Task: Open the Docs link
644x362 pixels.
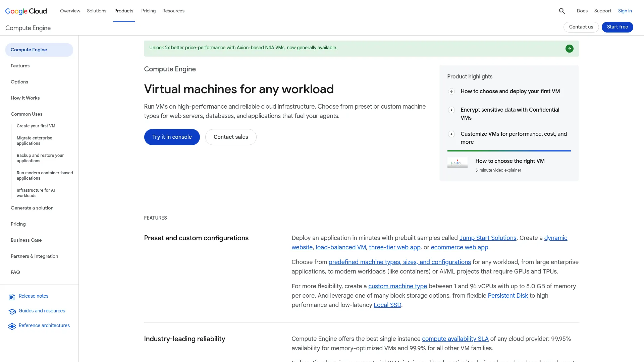Action: [x=582, y=11]
